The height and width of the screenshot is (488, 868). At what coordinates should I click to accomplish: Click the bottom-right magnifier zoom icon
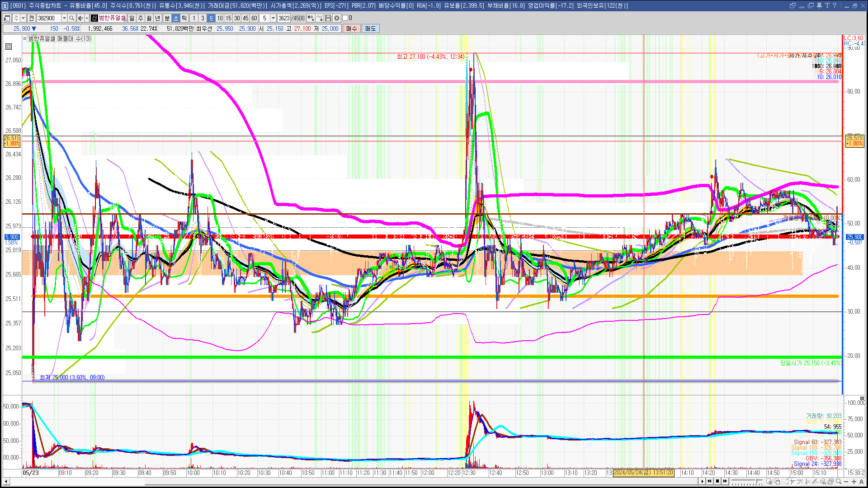tap(839, 481)
